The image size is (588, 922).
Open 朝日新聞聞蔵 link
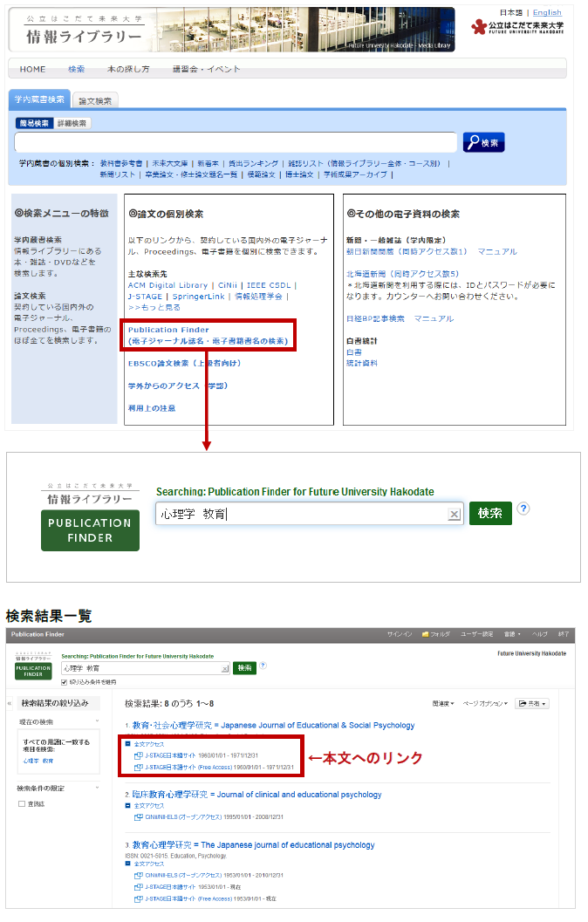pos(407,252)
